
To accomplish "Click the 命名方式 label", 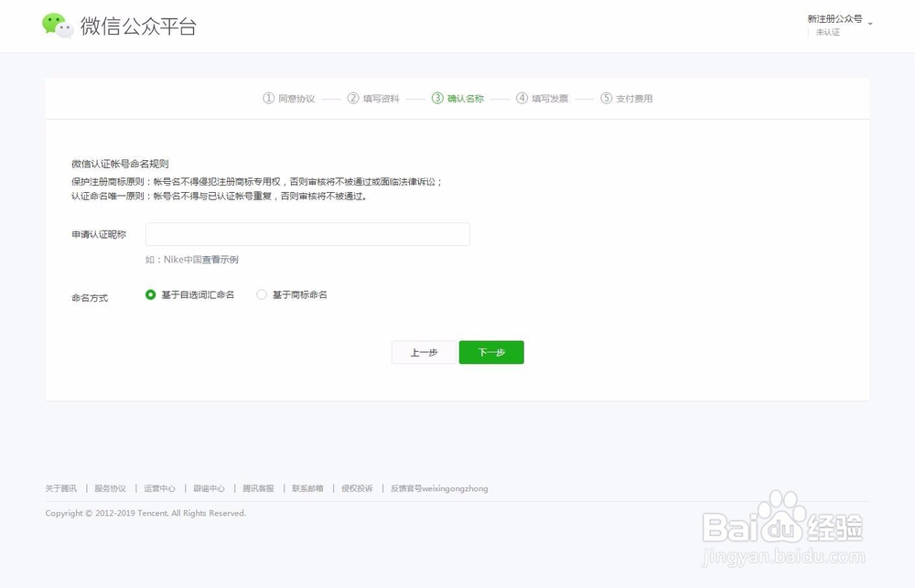I will pos(90,298).
